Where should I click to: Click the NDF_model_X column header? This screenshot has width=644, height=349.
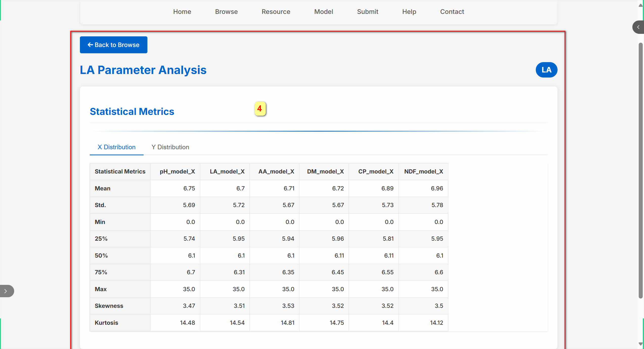click(x=424, y=171)
